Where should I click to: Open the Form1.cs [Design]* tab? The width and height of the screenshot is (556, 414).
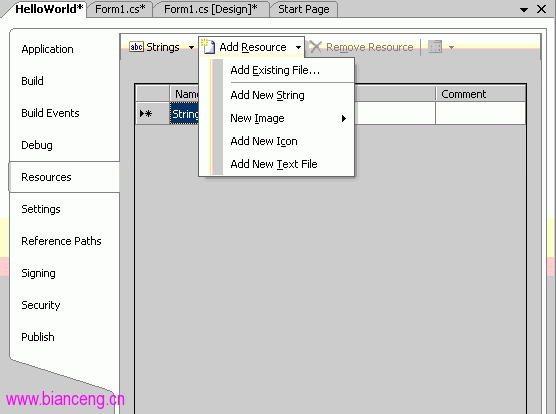click(211, 9)
